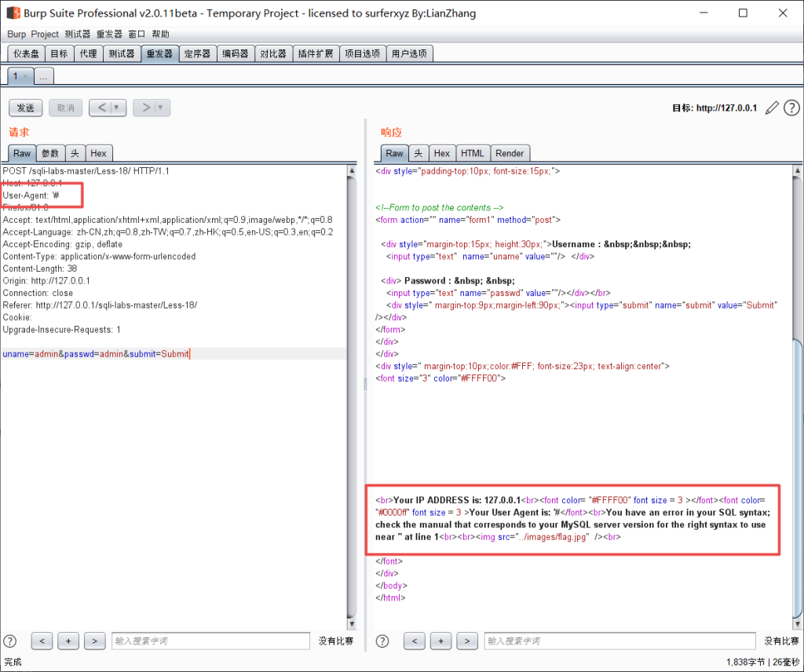Focus the response search input field
This screenshot has height=672, width=804.
(620, 641)
